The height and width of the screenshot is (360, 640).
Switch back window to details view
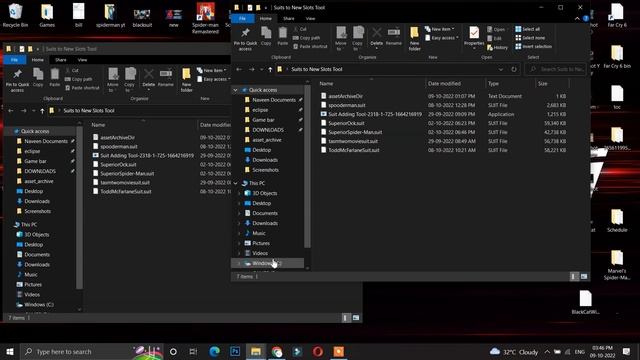pos(346,318)
